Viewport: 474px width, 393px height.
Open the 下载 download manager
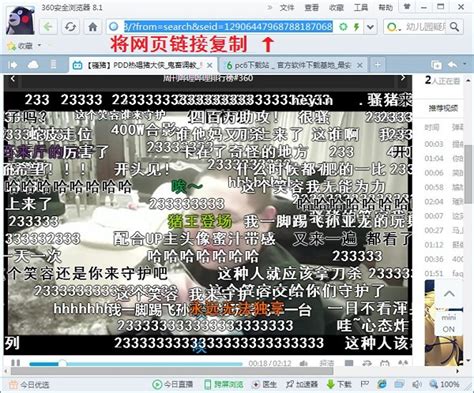click(x=339, y=384)
